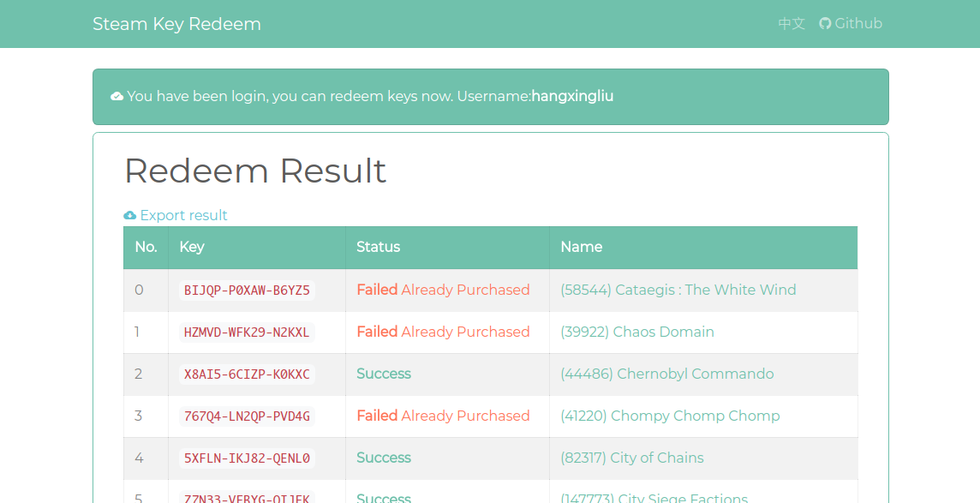Screen dimensions: 980x503
Task: Click the Redeem Result heading
Action: (255, 171)
